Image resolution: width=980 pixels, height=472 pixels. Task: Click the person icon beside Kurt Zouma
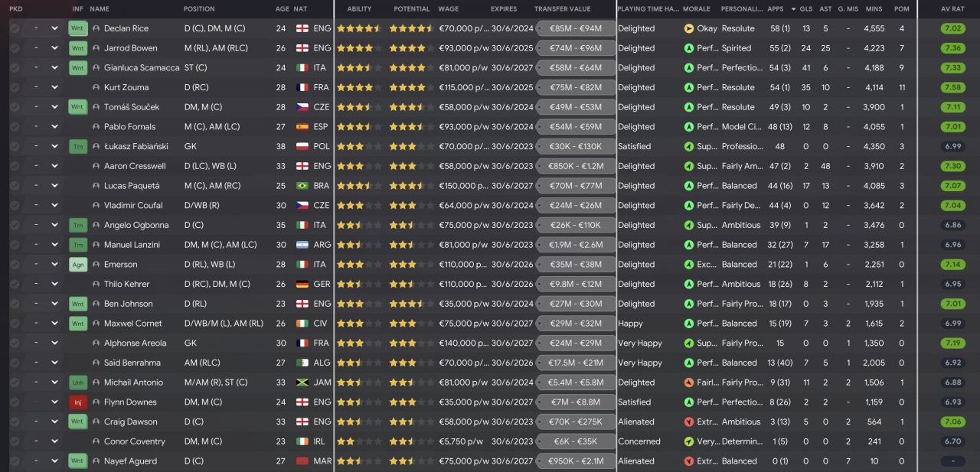(96, 87)
